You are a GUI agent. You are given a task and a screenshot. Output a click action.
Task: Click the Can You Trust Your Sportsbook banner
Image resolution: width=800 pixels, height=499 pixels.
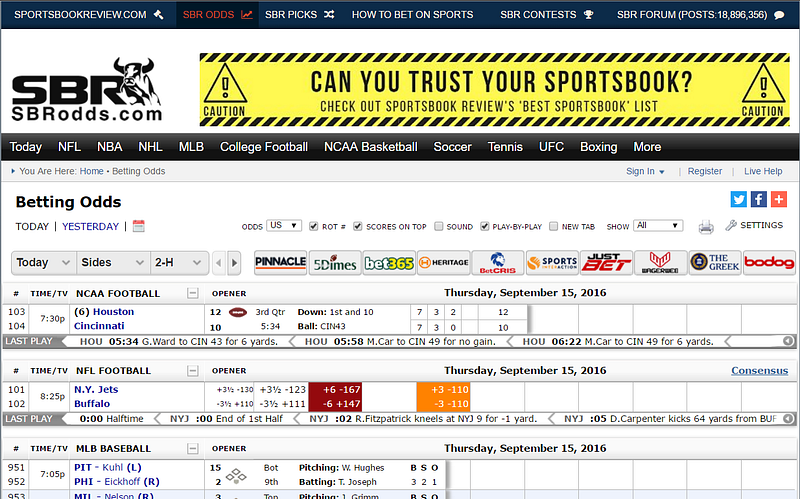pos(494,90)
